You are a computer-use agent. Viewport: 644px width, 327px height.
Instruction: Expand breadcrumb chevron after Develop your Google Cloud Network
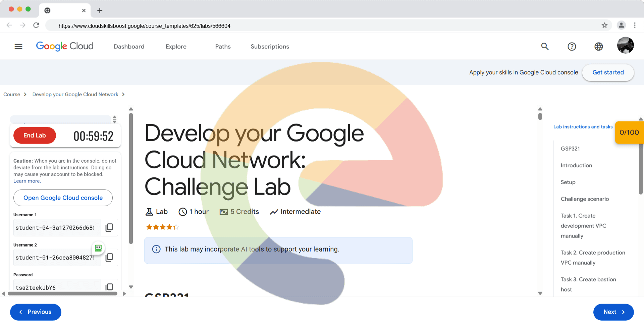(123, 95)
